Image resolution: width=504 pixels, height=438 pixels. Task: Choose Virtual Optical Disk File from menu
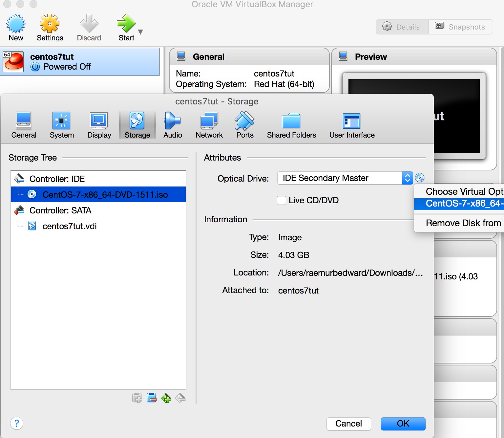[x=463, y=191]
